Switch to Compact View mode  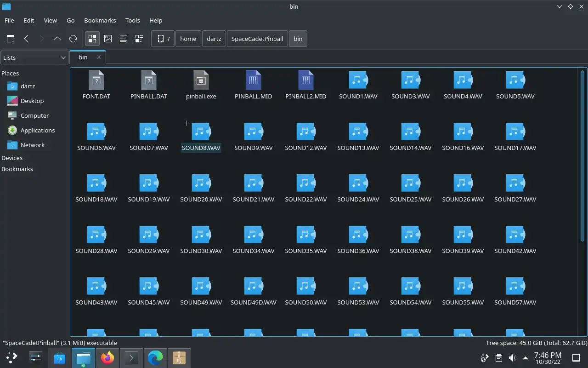point(124,39)
